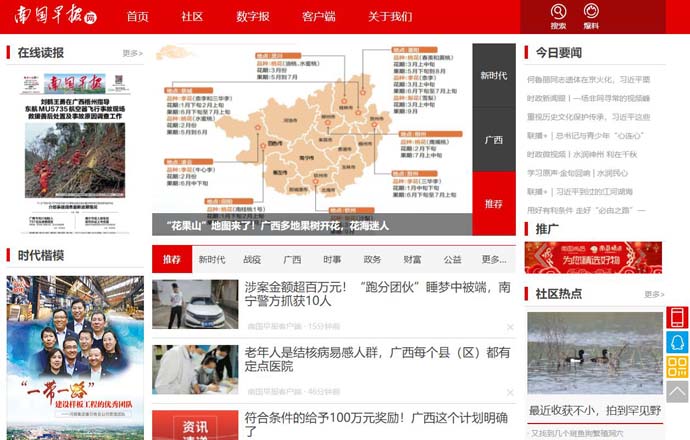Click the 在线读报 section heading
Image resolution: width=690 pixels, height=440 pixels.
(40, 53)
